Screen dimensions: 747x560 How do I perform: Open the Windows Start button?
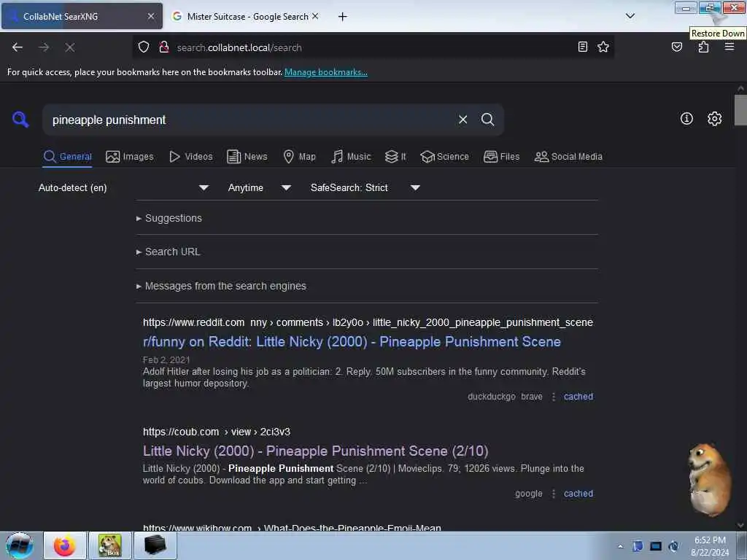click(20, 545)
